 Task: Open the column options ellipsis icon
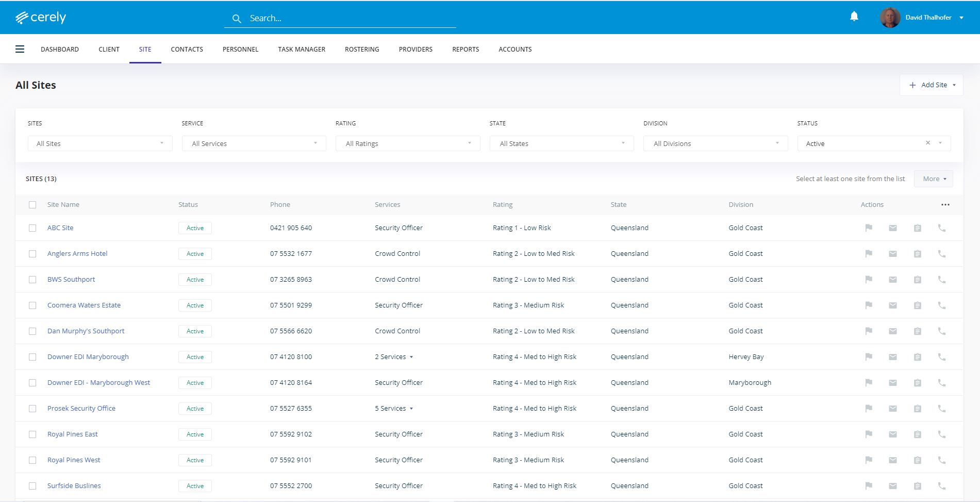point(945,204)
